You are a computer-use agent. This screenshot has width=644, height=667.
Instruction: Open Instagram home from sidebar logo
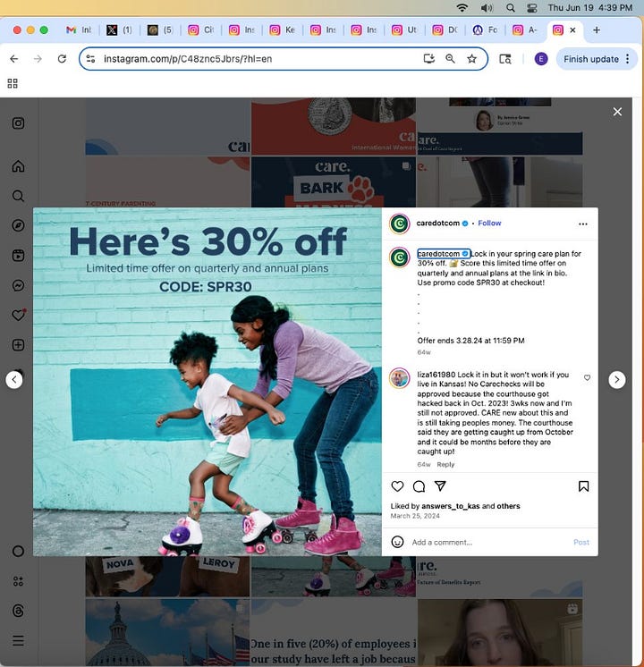tap(18, 123)
